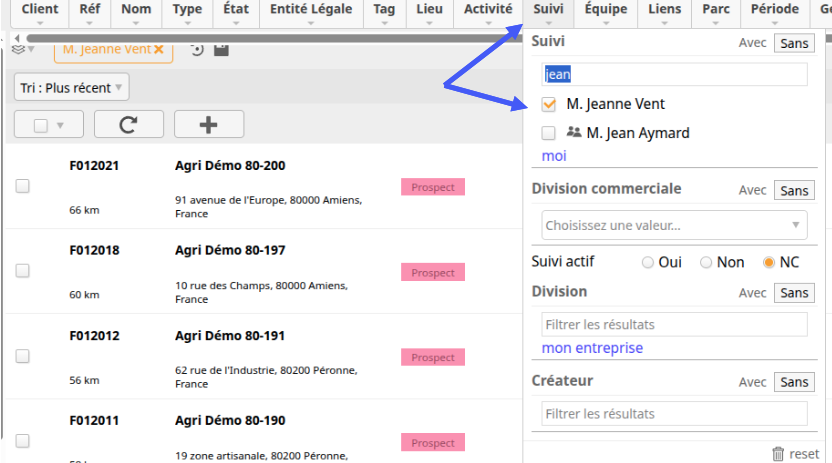Select checkbox for row F012021
Viewport: 832px width, 463px height.
(x=22, y=186)
